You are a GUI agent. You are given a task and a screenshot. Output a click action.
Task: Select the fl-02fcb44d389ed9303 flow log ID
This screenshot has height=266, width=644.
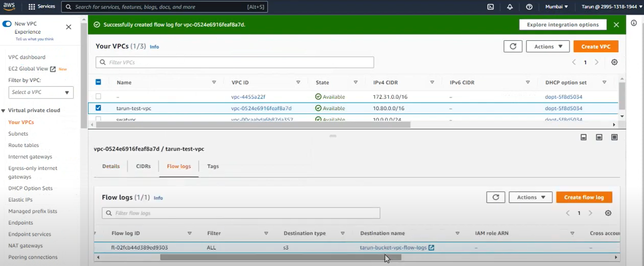(x=139, y=248)
